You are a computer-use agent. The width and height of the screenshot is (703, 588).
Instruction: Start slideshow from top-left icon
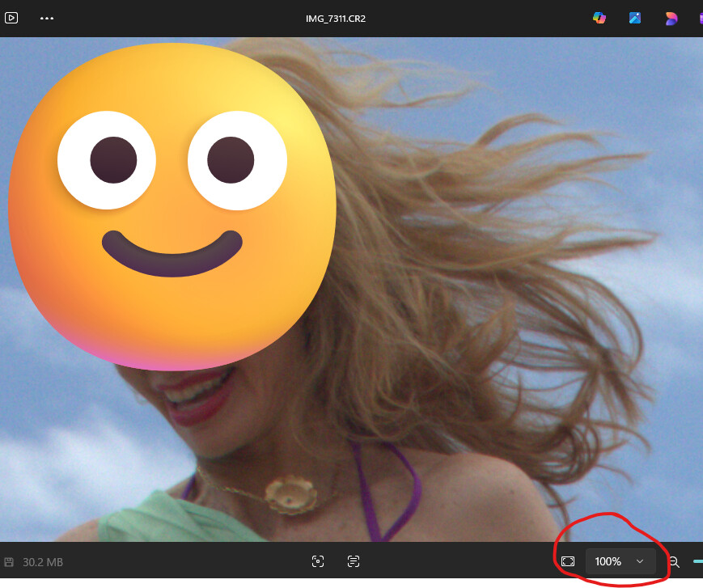[11, 18]
